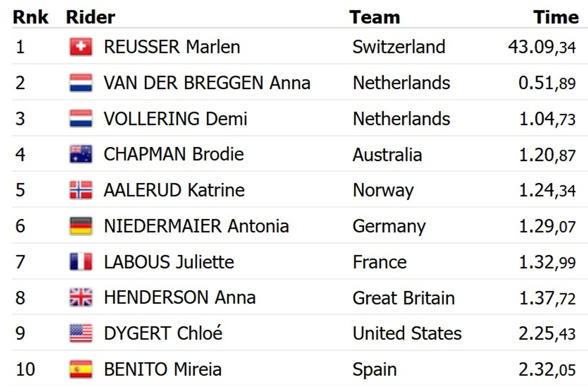
Task: Select rider DYGERT Chloé
Action: pos(163,334)
